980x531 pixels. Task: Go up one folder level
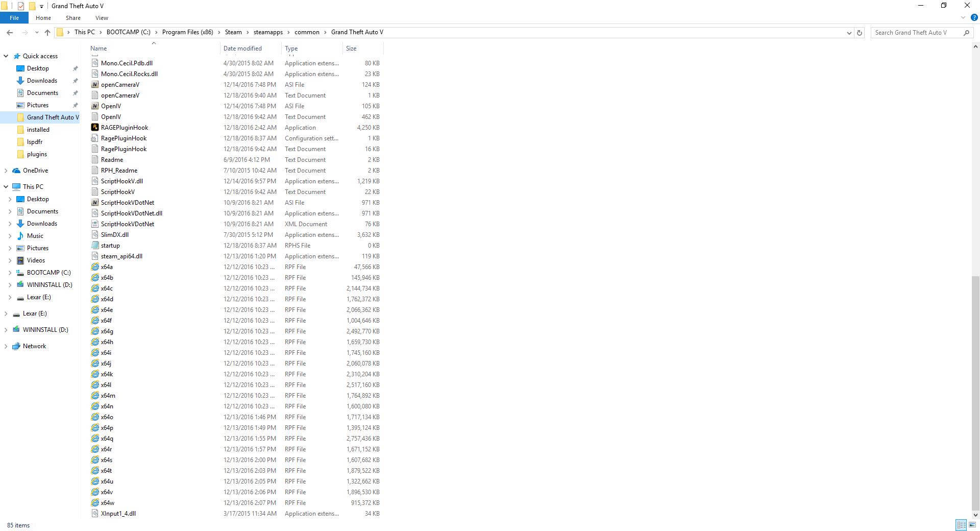[x=47, y=32]
